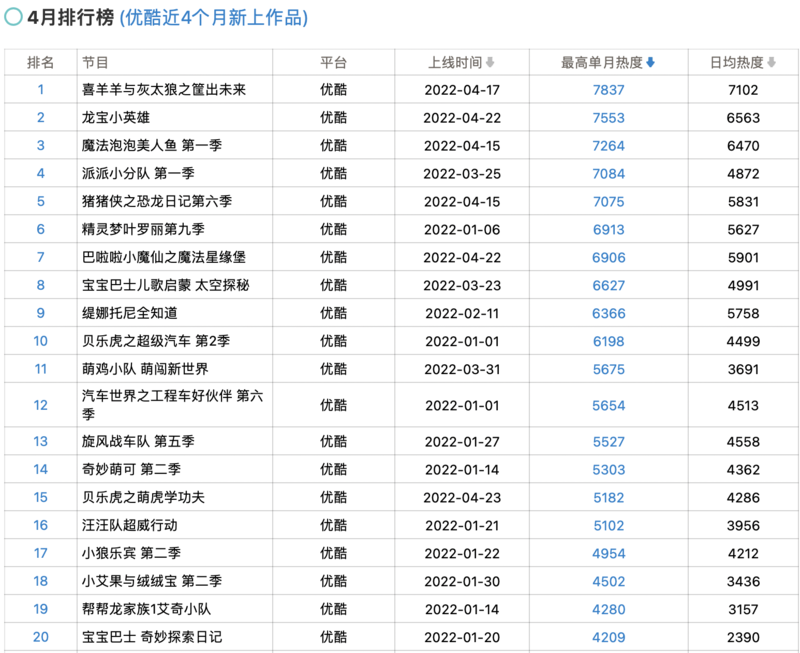Open heat value 4954 link
The width and height of the screenshot is (800, 653).
click(608, 554)
